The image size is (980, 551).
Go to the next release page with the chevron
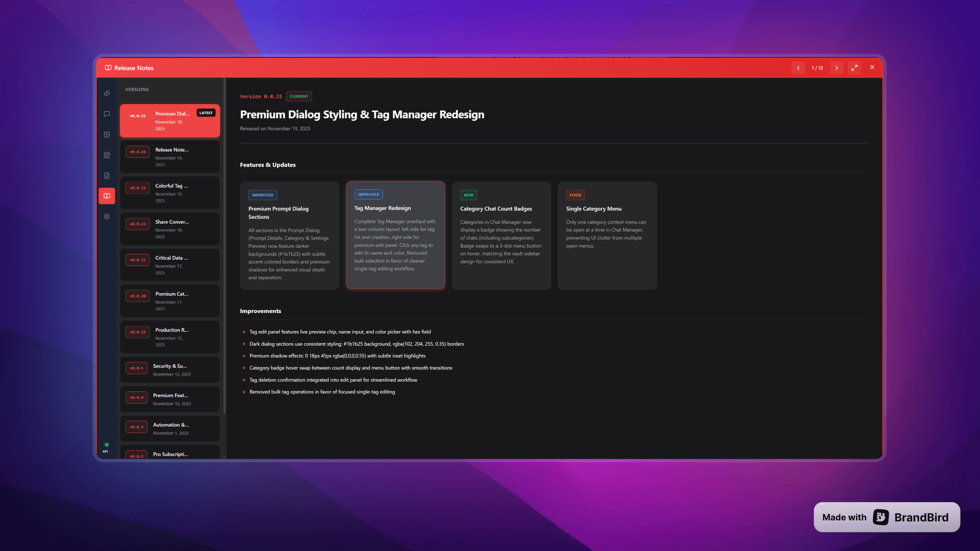(x=837, y=67)
